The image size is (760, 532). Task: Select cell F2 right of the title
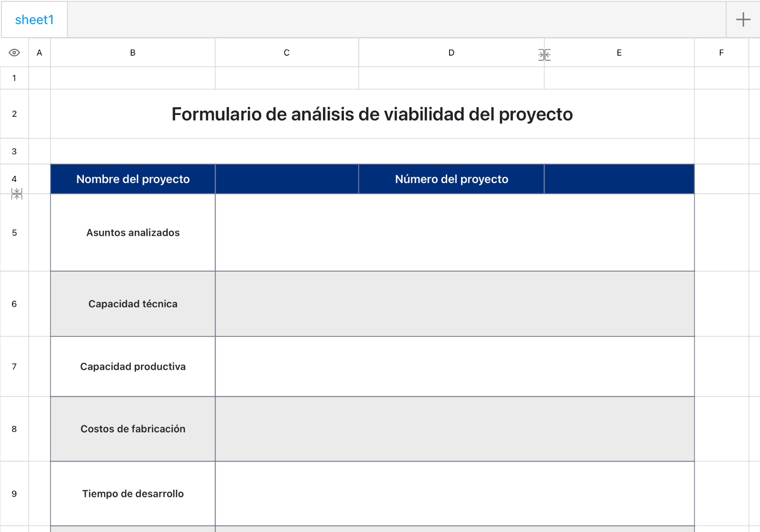722,114
